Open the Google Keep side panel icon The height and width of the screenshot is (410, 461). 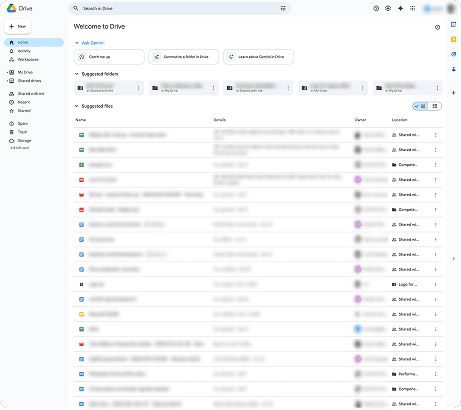pyautogui.click(x=453, y=39)
